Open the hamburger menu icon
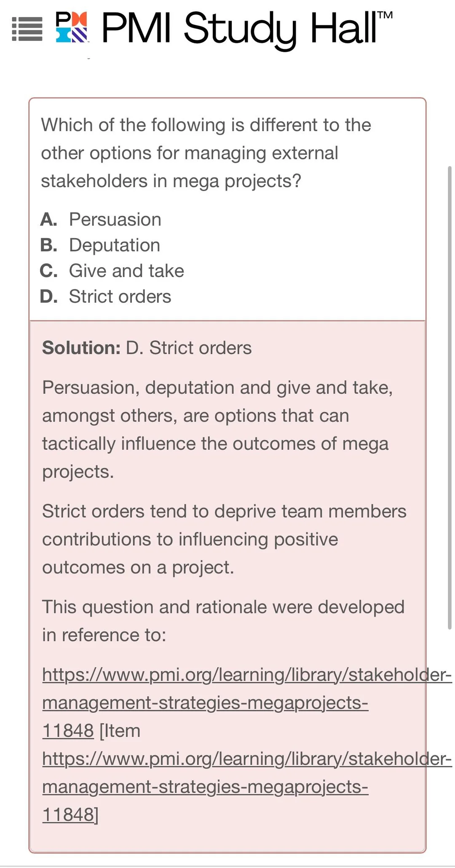 click(x=27, y=29)
